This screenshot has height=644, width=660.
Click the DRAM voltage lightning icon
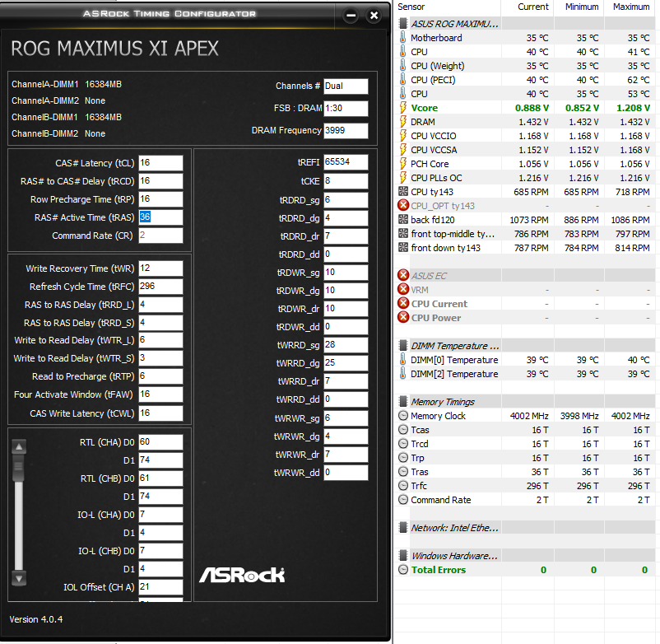pos(402,122)
